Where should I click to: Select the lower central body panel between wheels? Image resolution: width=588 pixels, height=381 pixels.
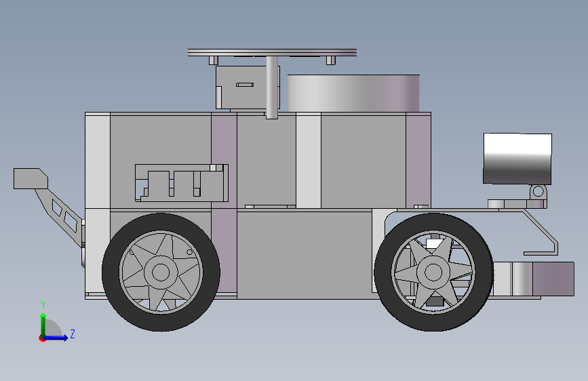(x=305, y=255)
